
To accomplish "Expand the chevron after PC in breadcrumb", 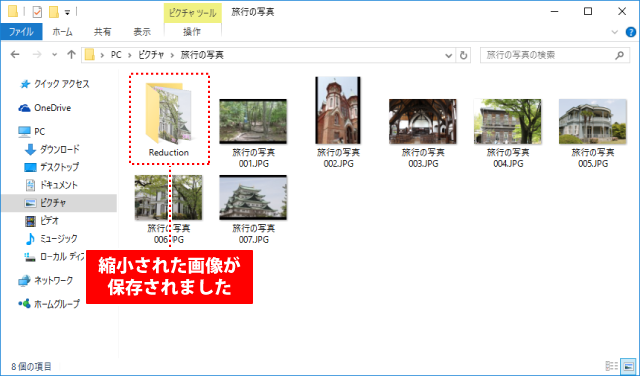I will point(130,55).
